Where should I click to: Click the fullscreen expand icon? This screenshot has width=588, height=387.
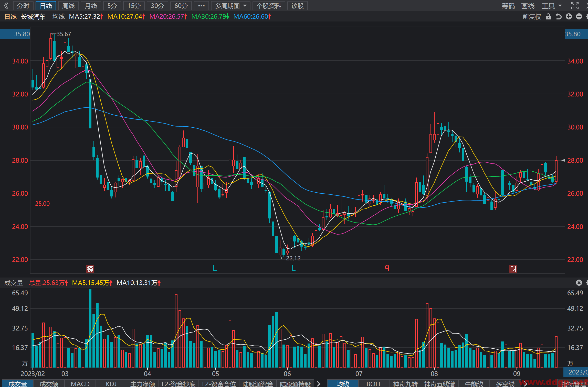coord(575,6)
